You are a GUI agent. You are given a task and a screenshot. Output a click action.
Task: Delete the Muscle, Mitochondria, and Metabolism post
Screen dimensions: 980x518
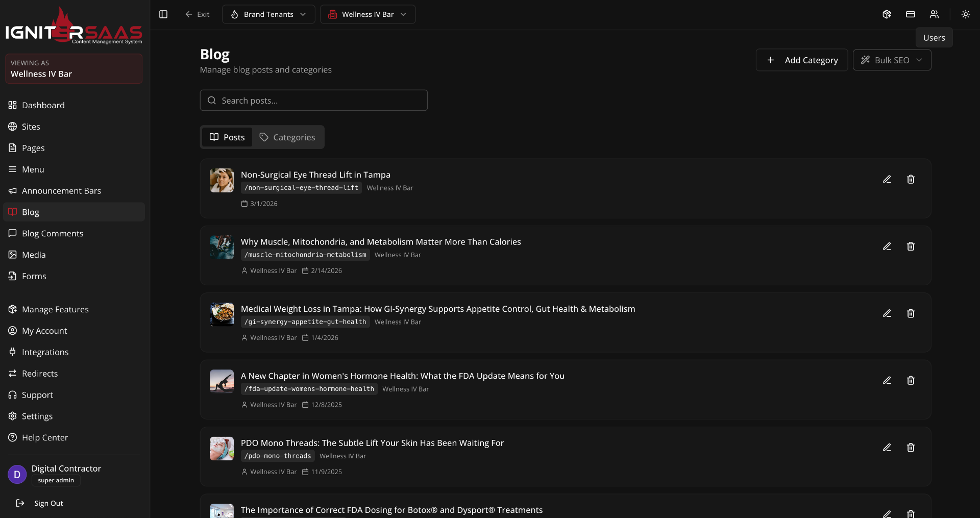(910, 246)
